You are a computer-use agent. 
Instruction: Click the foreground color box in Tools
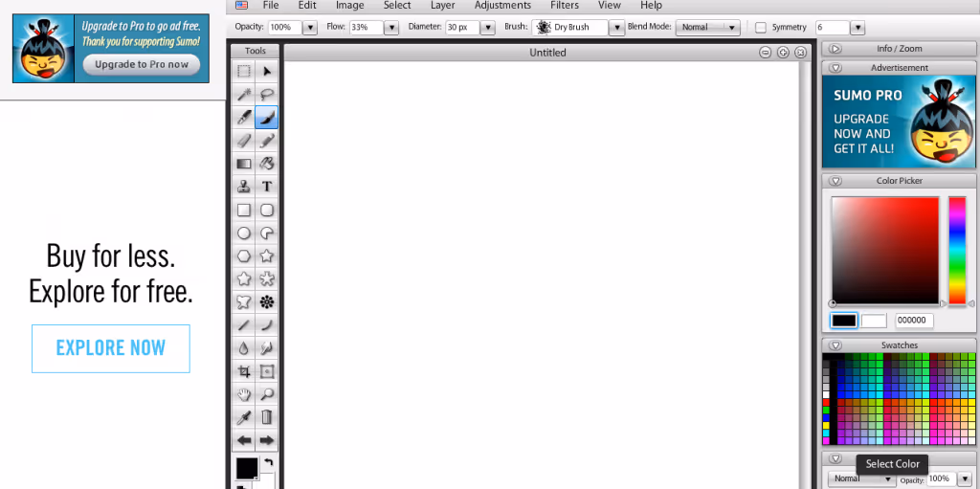[246, 468]
